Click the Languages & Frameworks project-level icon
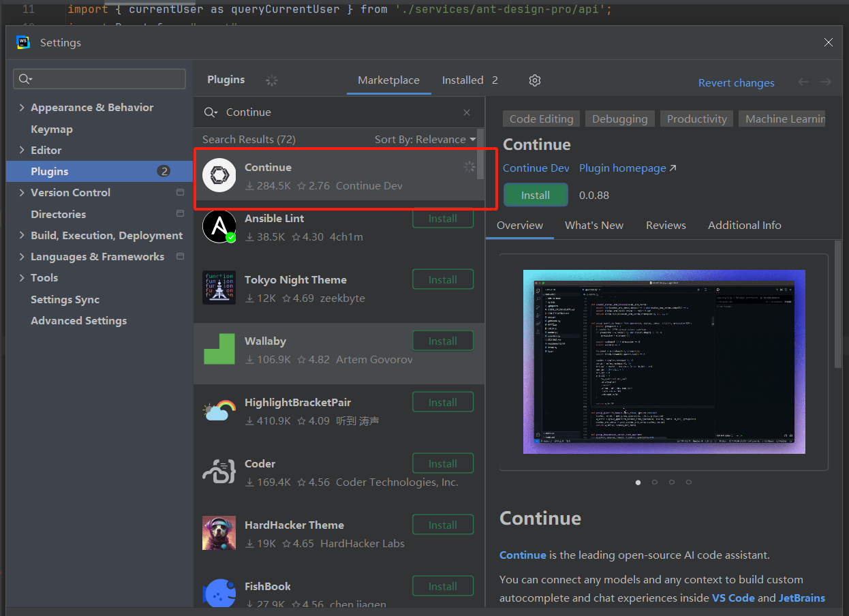Viewport: 849px width, 616px height. click(x=181, y=257)
